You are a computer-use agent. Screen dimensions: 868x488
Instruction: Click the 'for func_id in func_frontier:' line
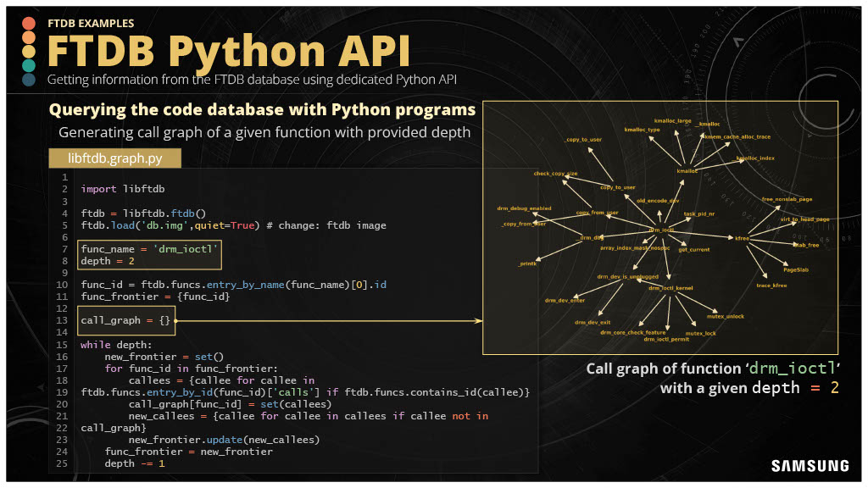tap(191, 369)
